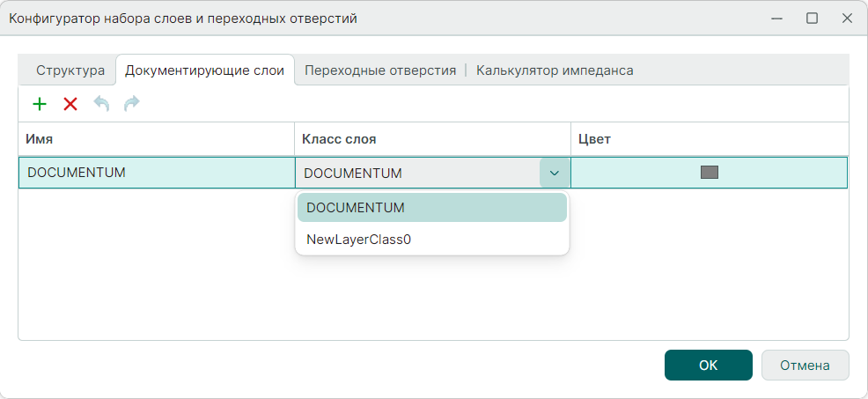Screen dimensions: 868x399
Task: Collapse the Класс слоя dropdown arrow
Action: click(x=555, y=173)
